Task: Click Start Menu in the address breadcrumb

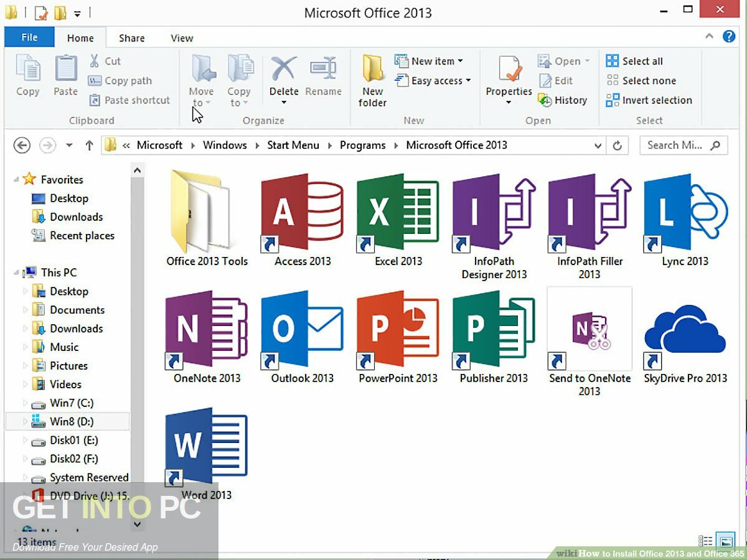Action: click(x=293, y=145)
